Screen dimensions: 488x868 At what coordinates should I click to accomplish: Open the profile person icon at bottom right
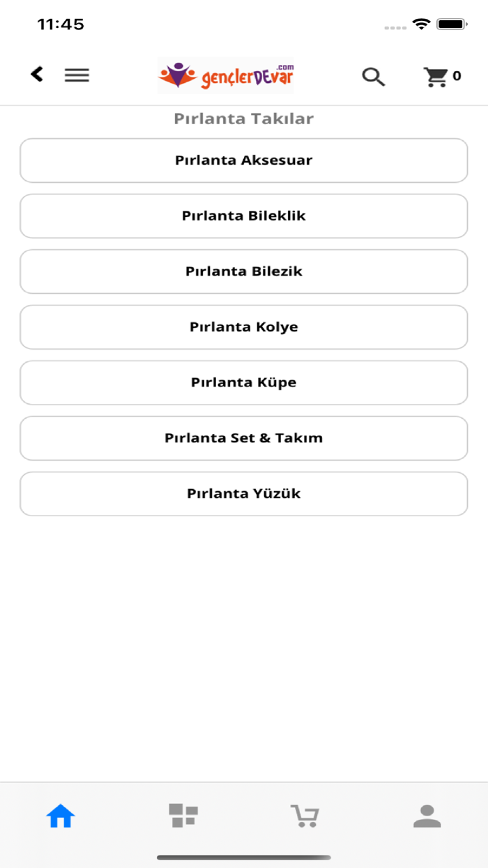[x=427, y=814]
